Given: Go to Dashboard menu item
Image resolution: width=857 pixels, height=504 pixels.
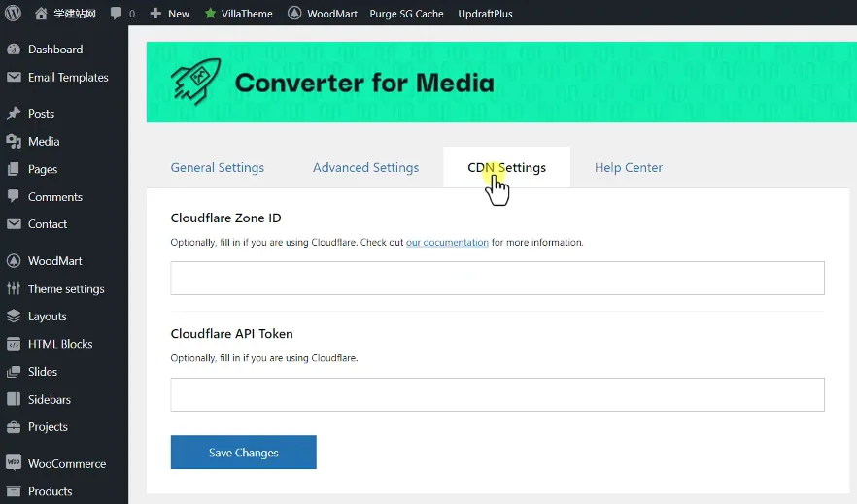Looking at the screenshot, I should tap(55, 50).
